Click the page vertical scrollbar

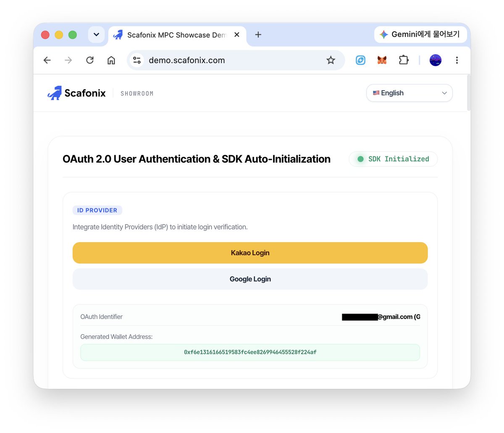[469, 93]
